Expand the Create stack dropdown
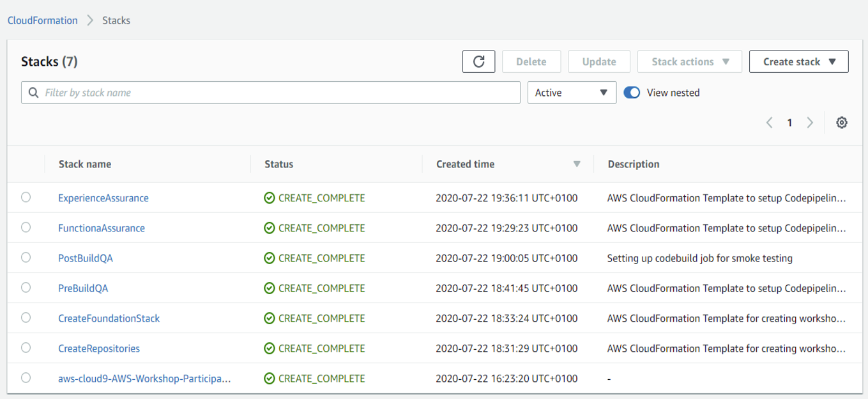This screenshot has height=399, width=868. pos(798,62)
